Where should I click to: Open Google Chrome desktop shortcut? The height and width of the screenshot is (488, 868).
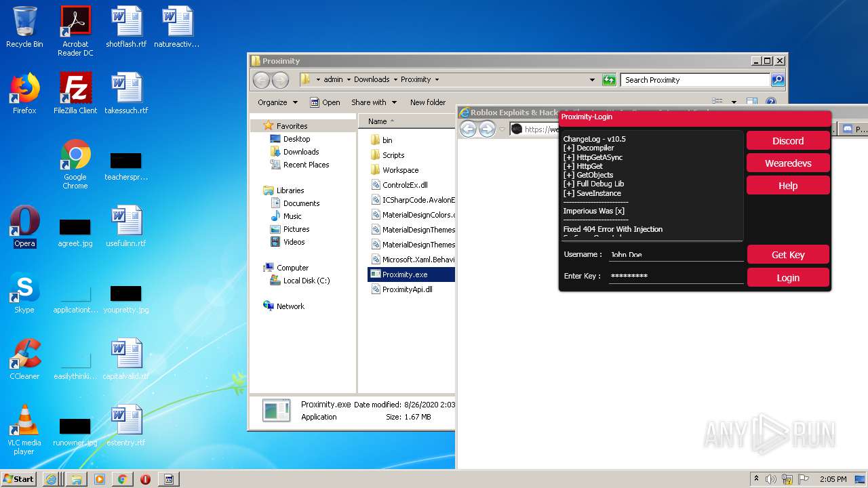pos(75,164)
